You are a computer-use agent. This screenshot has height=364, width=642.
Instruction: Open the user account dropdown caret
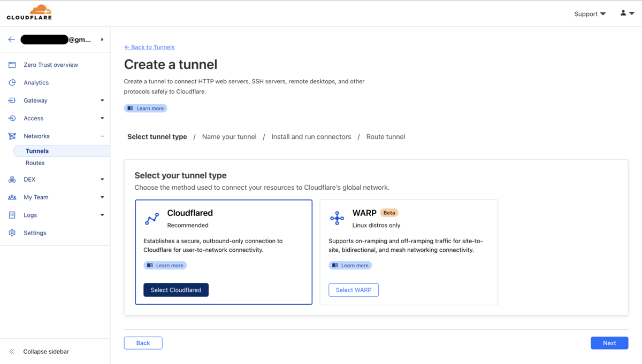[x=632, y=13]
